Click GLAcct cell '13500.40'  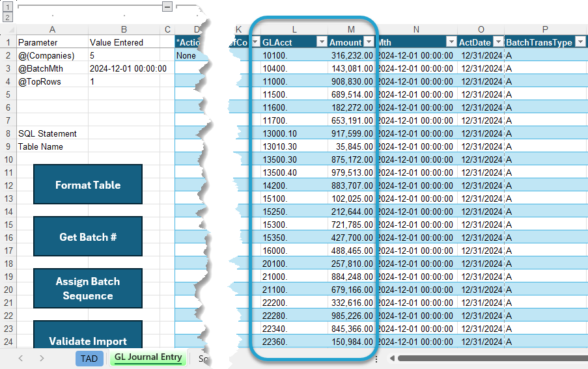tap(294, 172)
